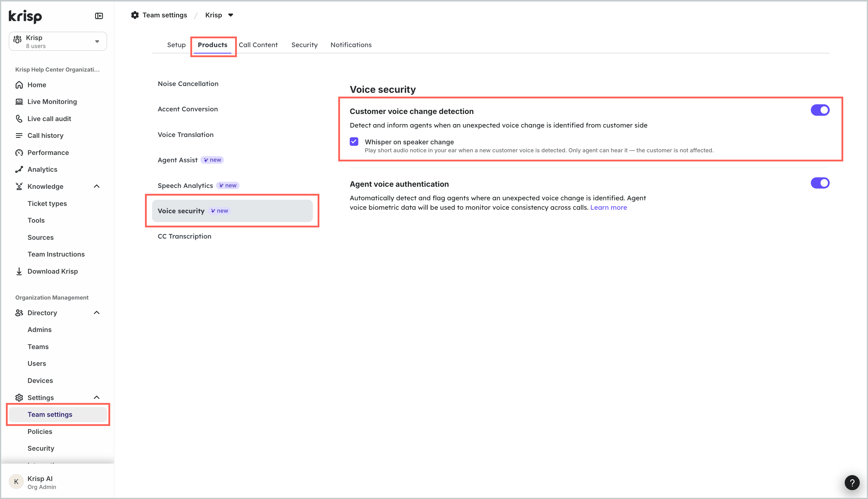Click the new badge next to Voice security
868x499 pixels.
pos(219,211)
